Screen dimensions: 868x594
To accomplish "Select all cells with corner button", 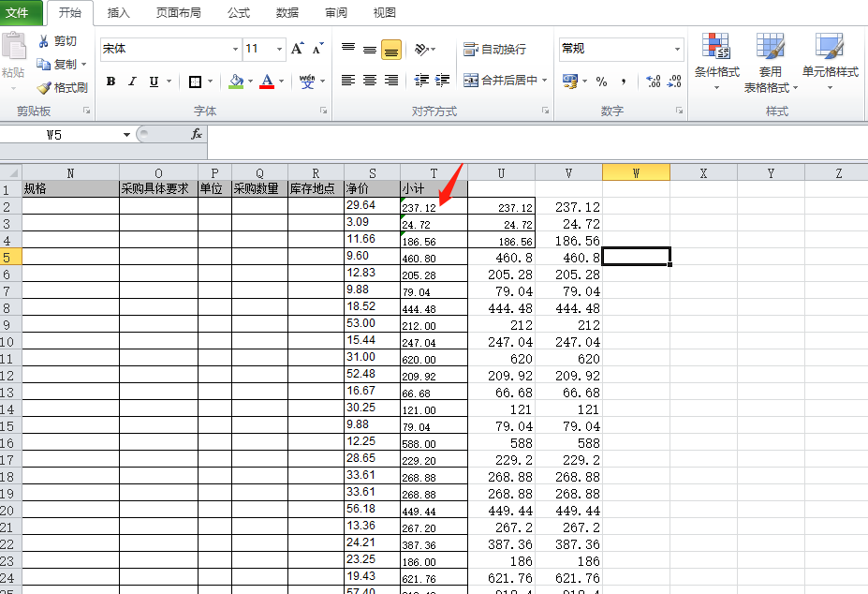I will [11, 173].
